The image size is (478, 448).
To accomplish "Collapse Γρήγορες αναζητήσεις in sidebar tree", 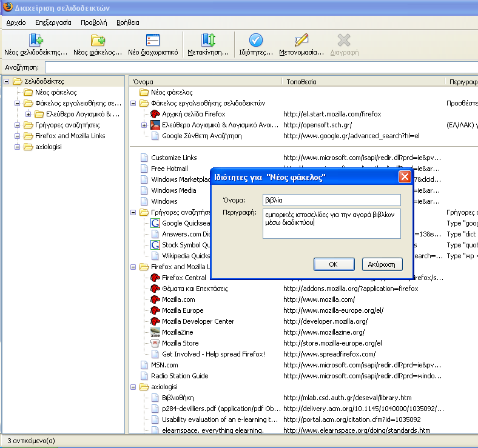I will pos(18,125).
